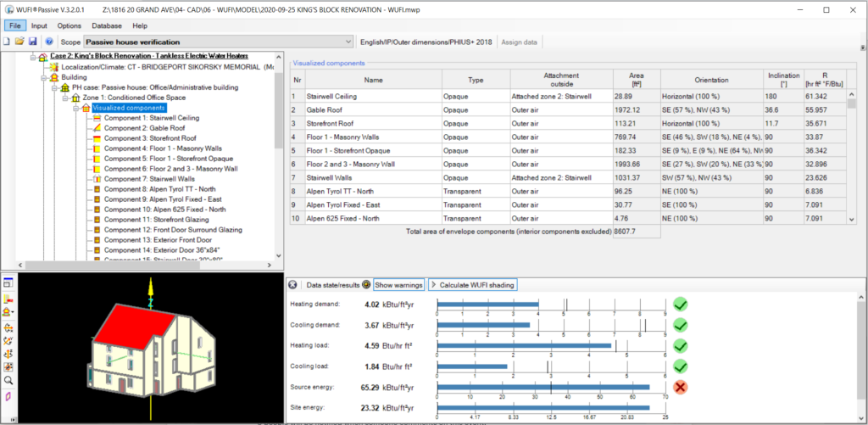Click the green check beside Heating demand

[681, 305]
